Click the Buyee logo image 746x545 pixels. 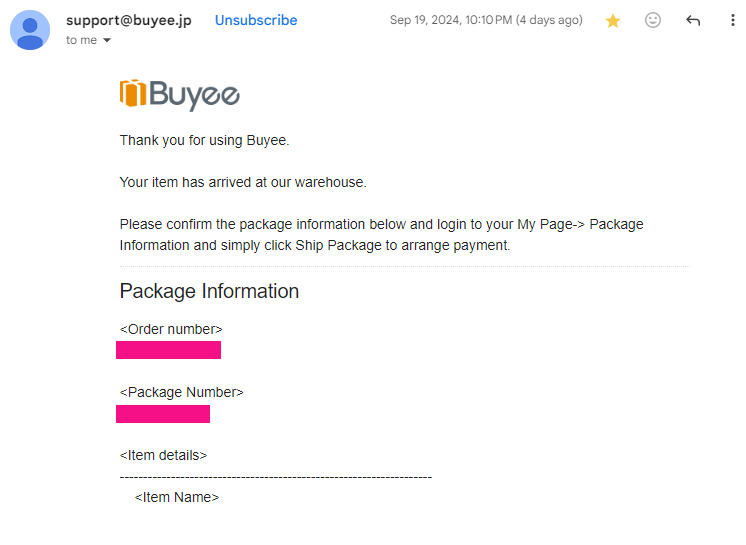(x=180, y=95)
